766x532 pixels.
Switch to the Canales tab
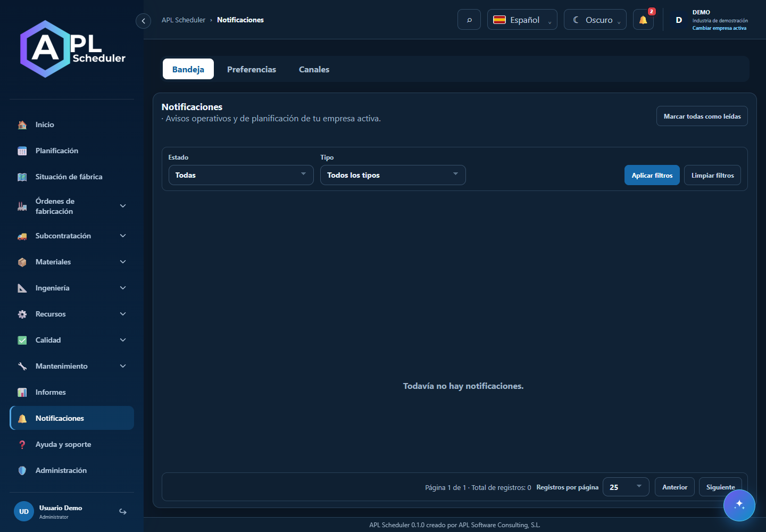click(314, 69)
